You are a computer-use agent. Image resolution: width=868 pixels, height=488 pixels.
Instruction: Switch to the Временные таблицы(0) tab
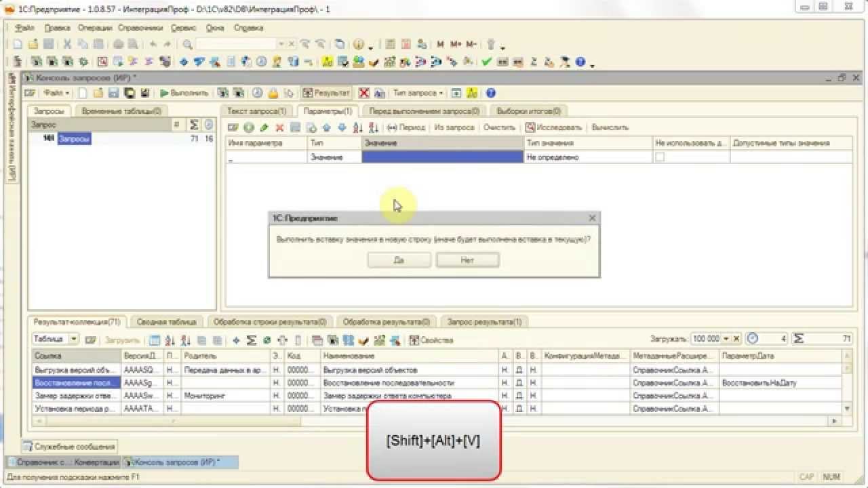[x=121, y=111]
